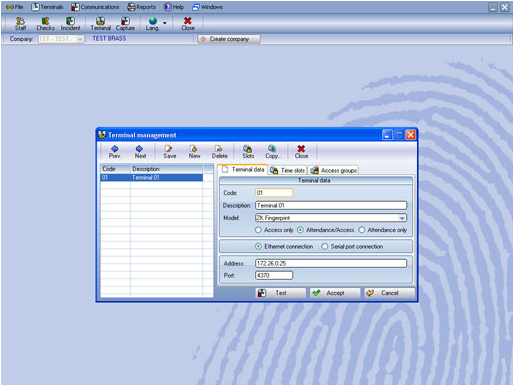
Task: Click the TEST BRASS company label
Action: [x=109, y=39]
